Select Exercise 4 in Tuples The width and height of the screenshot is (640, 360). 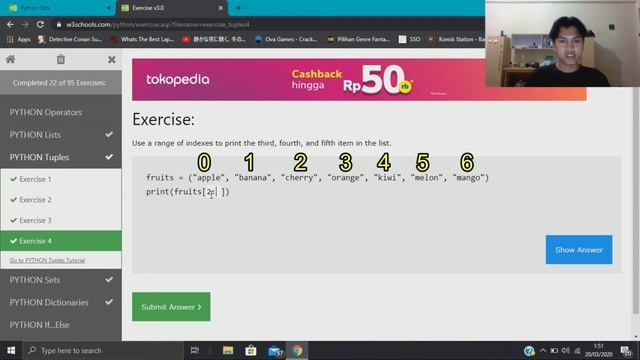(x=61, y=241)
